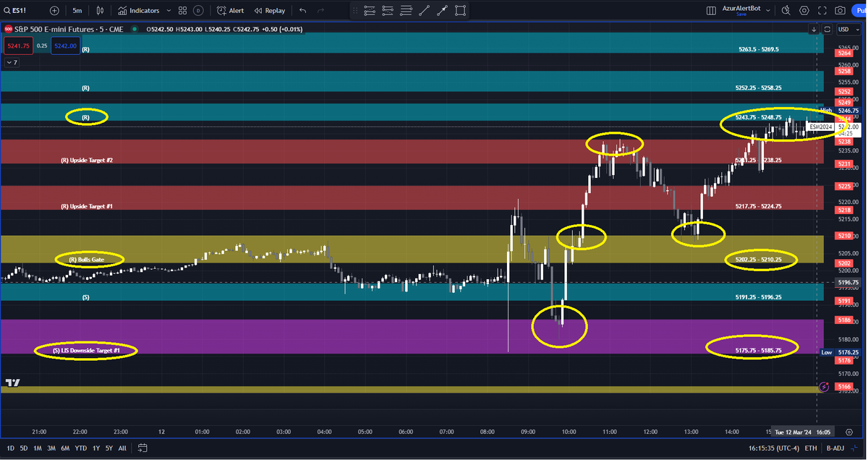Image resolution: width=868 pixels, height=460 pixels.
Task: Open time axis settings gear icon
Action: [849, 431]
